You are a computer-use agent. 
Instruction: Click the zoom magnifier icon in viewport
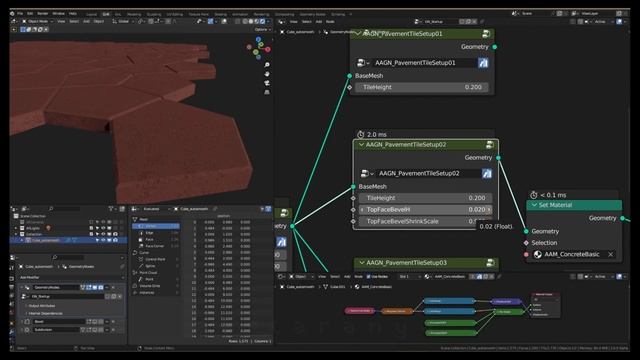click(x=267, y=65)
